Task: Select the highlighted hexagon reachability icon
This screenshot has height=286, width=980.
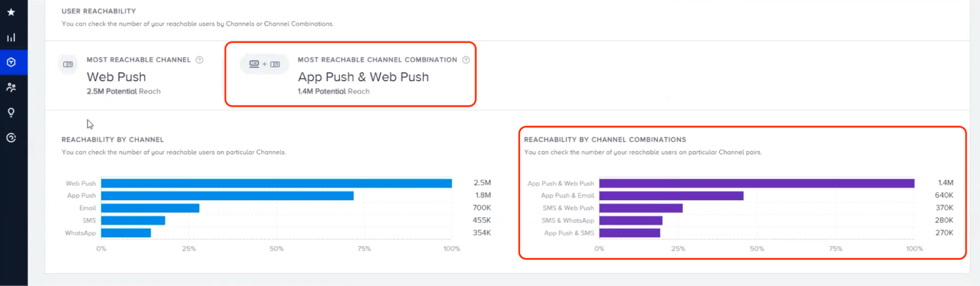Action: tap(10, 62)
